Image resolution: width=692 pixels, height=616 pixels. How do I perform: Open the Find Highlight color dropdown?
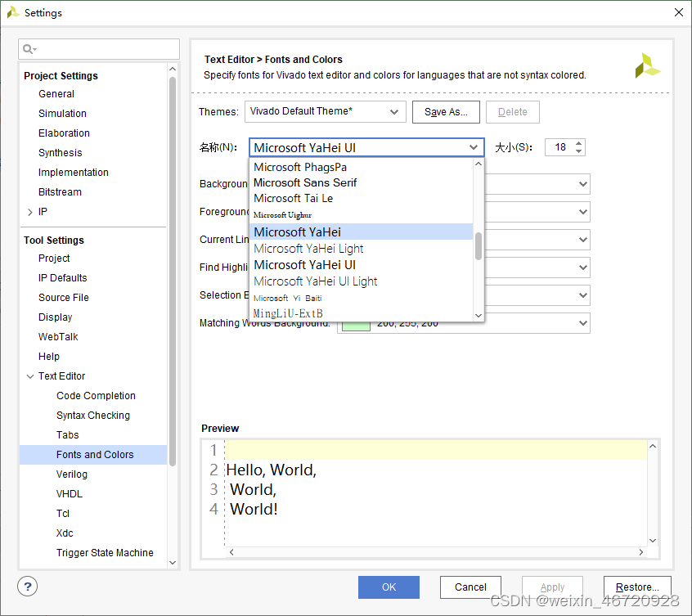click(583, 268)
